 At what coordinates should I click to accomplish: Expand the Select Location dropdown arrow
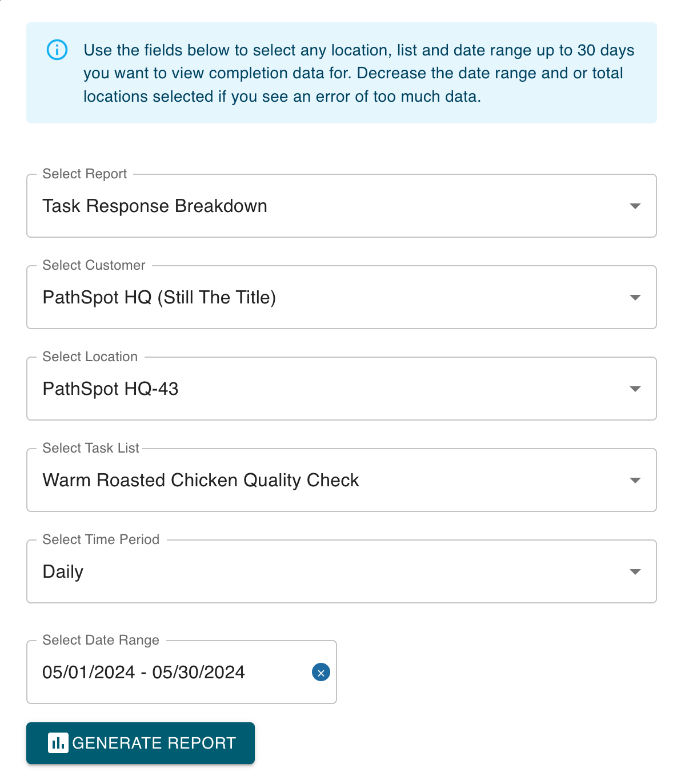(x=635, y=389)
